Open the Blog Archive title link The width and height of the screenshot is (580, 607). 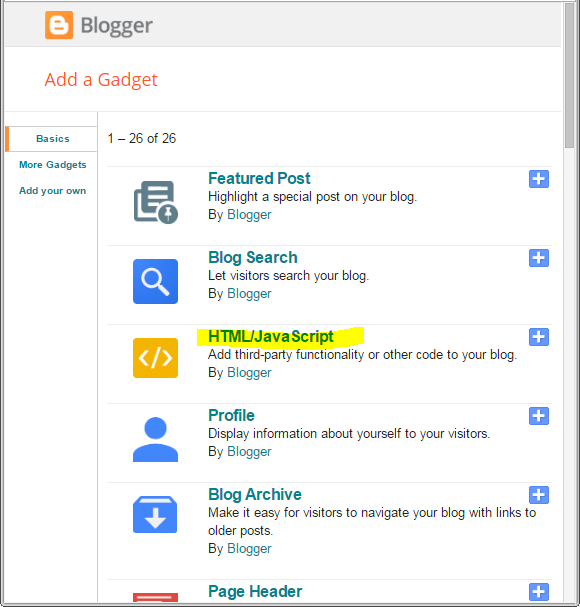255,495
